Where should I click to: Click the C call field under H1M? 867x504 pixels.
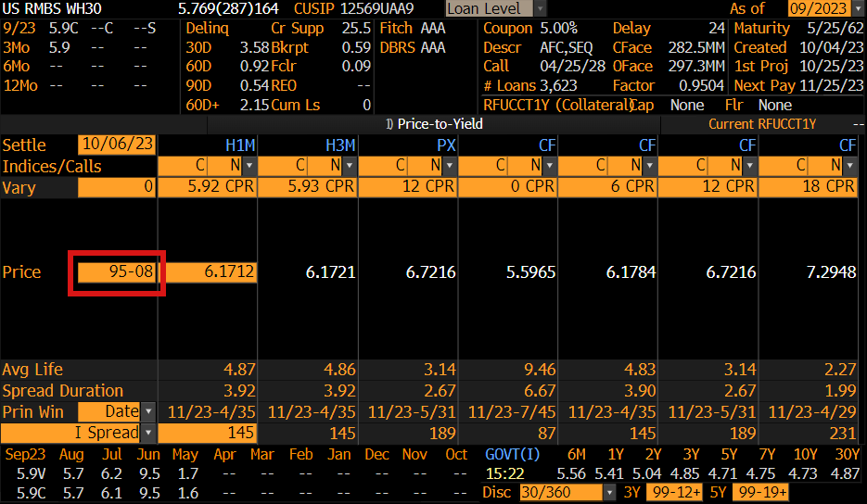[183, 165]
